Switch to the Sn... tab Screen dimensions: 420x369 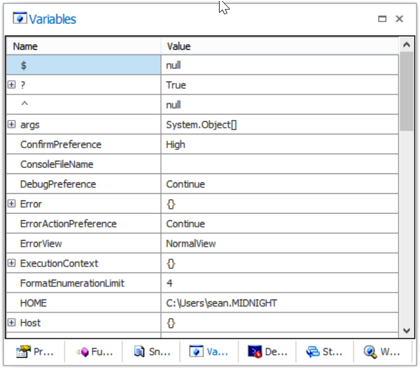pyautogui.click(x=152, y=352)
